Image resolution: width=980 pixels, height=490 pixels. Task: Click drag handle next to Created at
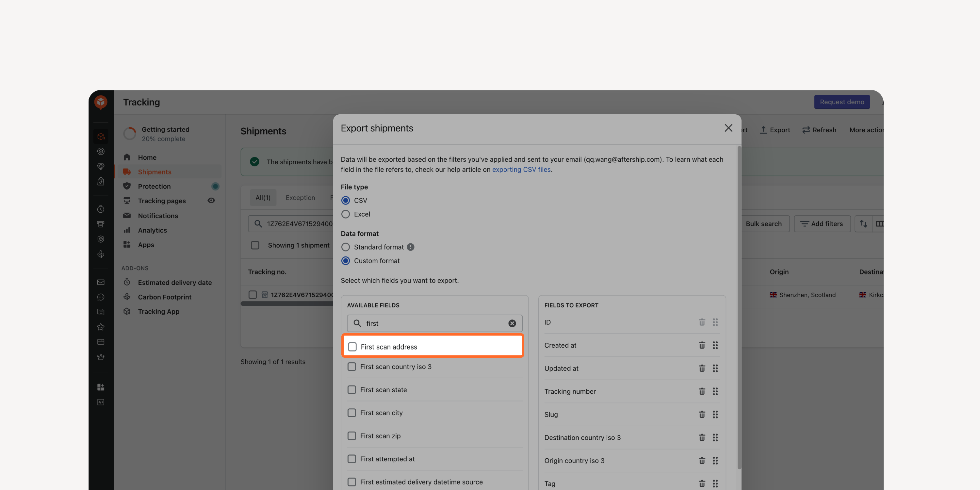pyautogui.click(x=715, y=345)
